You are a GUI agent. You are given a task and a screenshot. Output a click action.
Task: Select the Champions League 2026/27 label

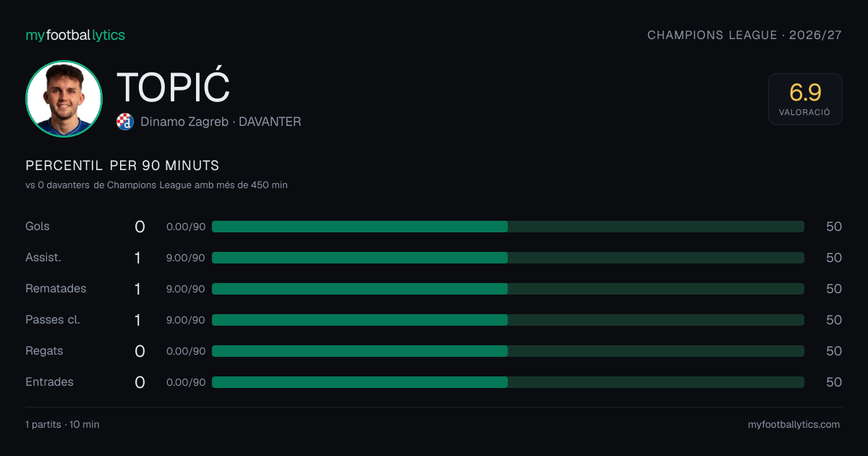(x=744, y=35)
